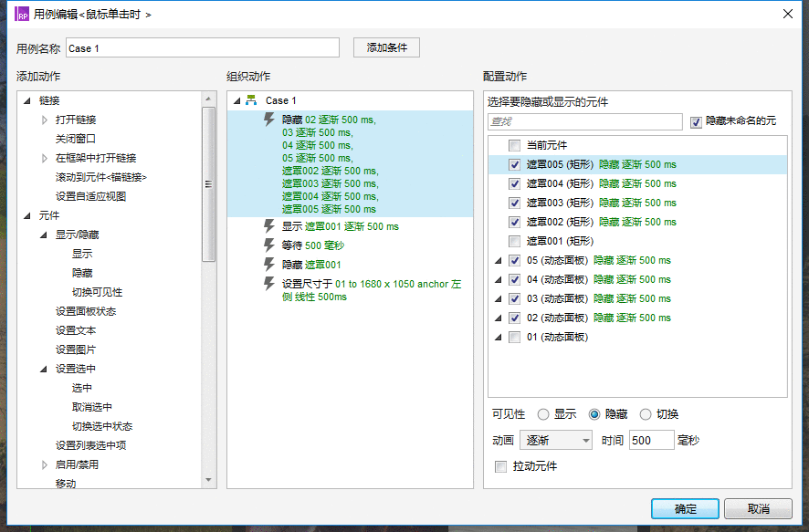
Task: Click lightning icon of 显示 遮罩001 action
Action: point(268,225)
